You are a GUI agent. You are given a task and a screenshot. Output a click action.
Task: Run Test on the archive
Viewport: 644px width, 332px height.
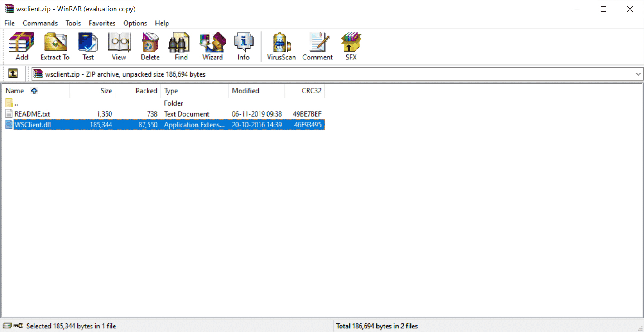(x=88, y=46)
